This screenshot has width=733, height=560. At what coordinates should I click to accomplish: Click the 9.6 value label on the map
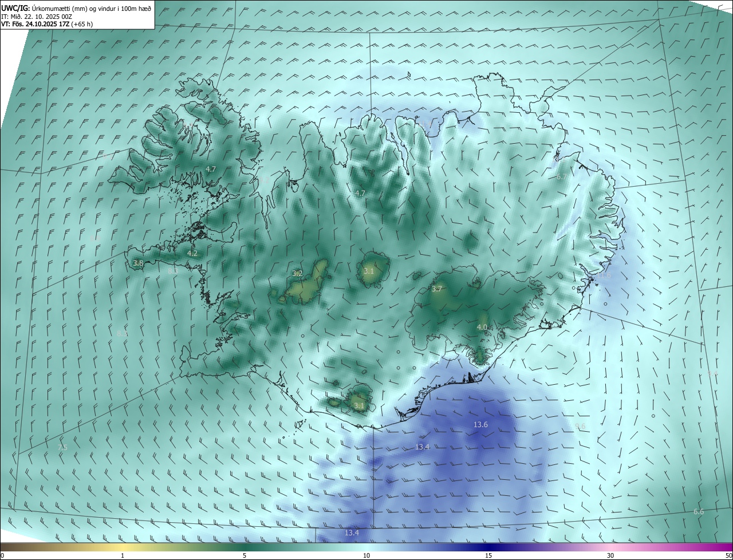pyautogui.click(x=580, y=427)
